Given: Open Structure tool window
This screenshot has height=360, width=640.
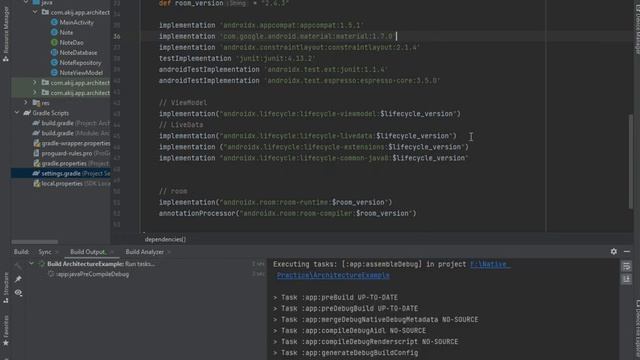Looking at the screenshot, I should pyautogui.click(x=6, y=287).
